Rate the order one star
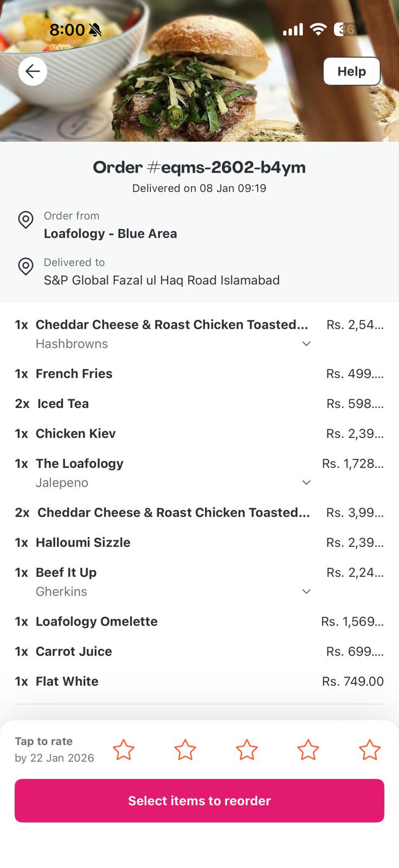Viewport: 399px width, 868px height. point(124,750)
